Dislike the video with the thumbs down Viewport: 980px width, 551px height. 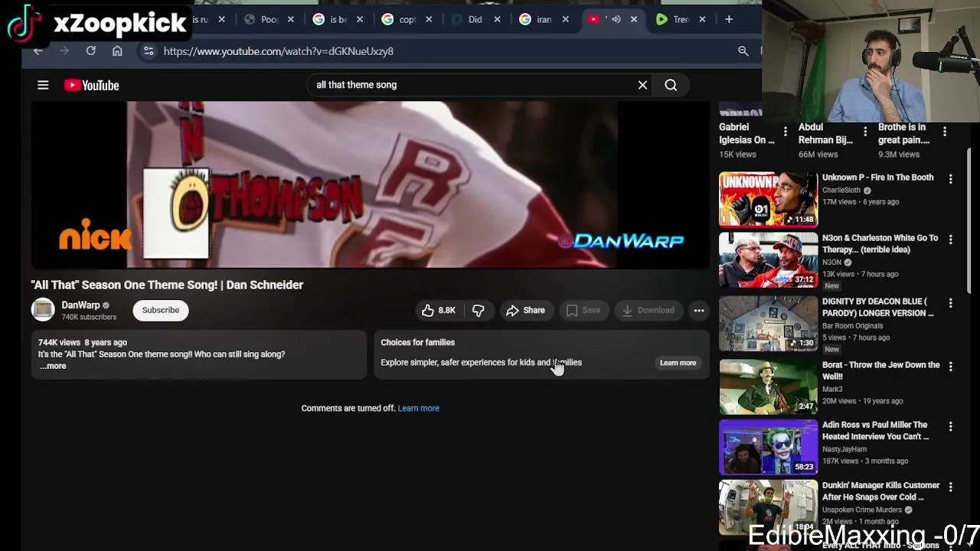478,310
